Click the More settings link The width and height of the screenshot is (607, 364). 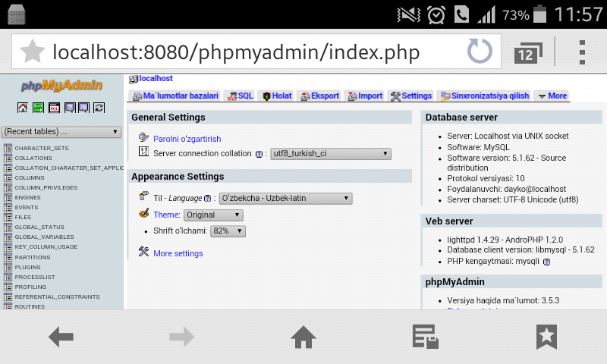178,253
